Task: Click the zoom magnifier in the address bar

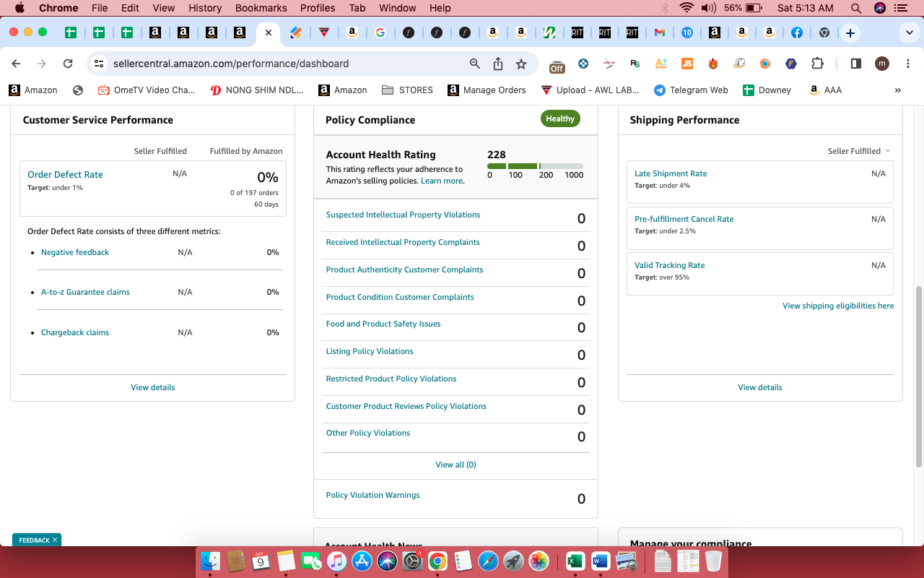Action: [475, 64]
